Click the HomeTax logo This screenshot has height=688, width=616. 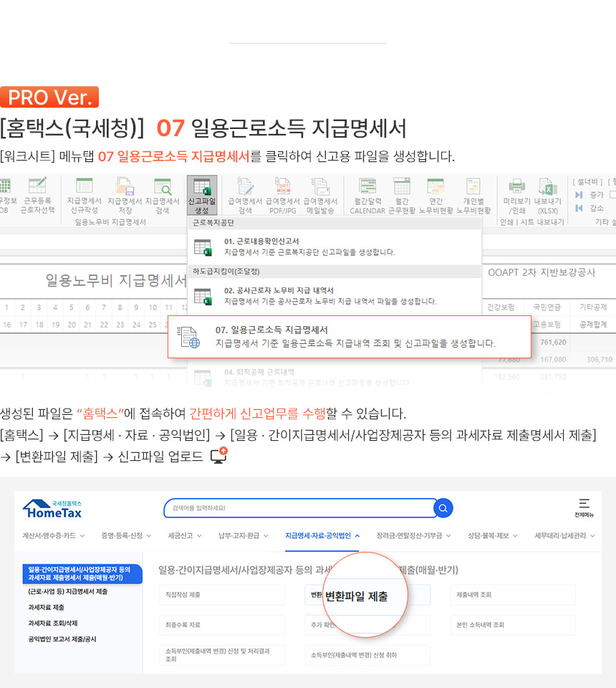pyautogui.click(x=52, y=509)
